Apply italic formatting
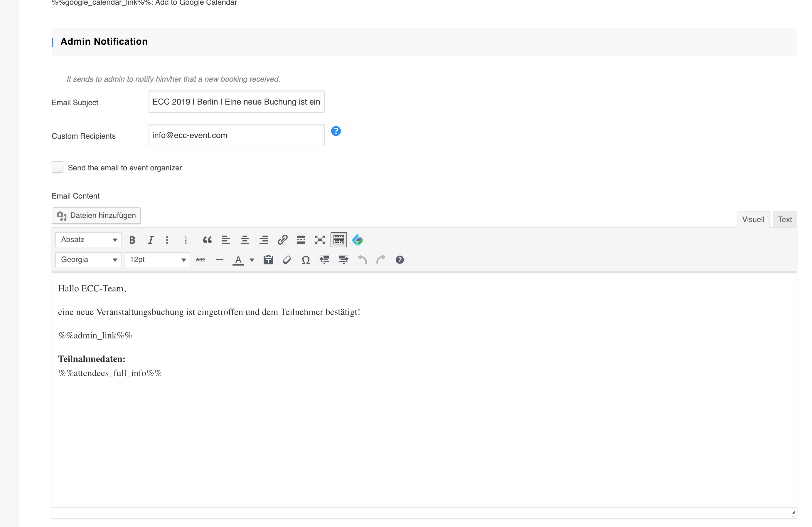The image size is (812, 527). pyautogui.click(x=151, y=240)
